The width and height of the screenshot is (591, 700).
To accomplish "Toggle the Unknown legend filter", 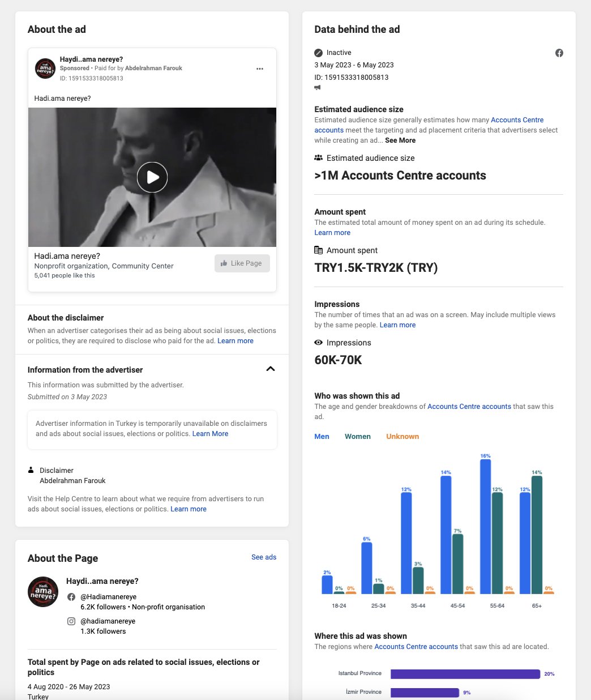I will click(x=402, y=437).
